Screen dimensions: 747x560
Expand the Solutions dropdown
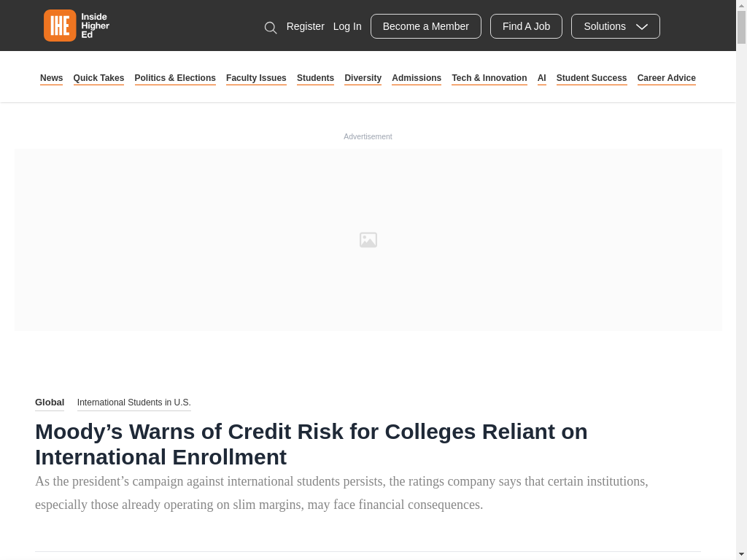[616, 26]
